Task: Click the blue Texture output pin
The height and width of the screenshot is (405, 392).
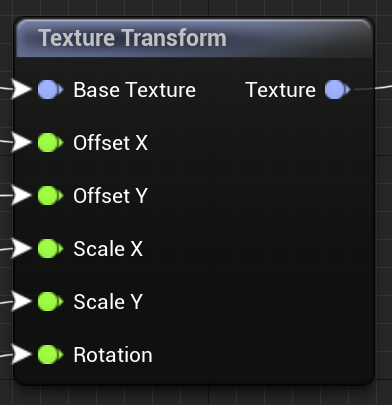Action: coord(338,90)
